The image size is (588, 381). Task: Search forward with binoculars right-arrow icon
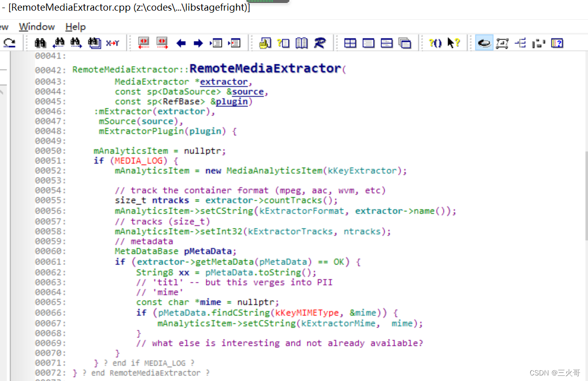(x=76, y=43)
